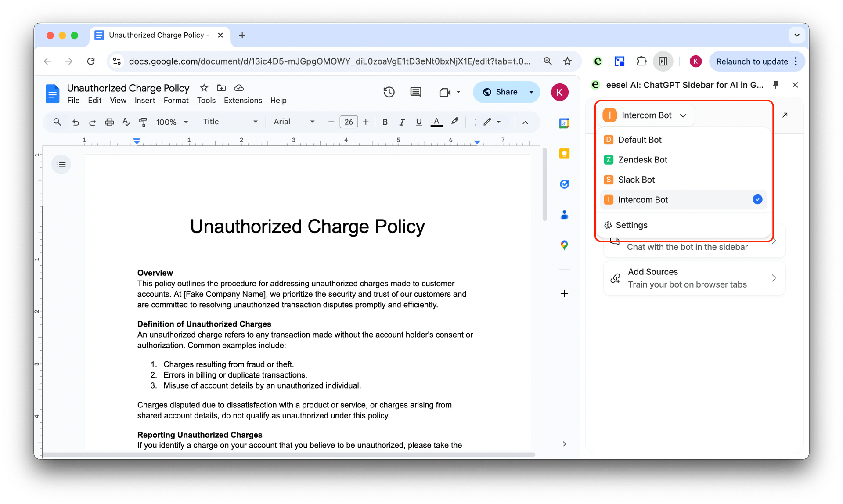Open the zoom level 100% dropdown
Image resolution: width=843 pixels, height=504 pixels.
[x=172, y=122]
